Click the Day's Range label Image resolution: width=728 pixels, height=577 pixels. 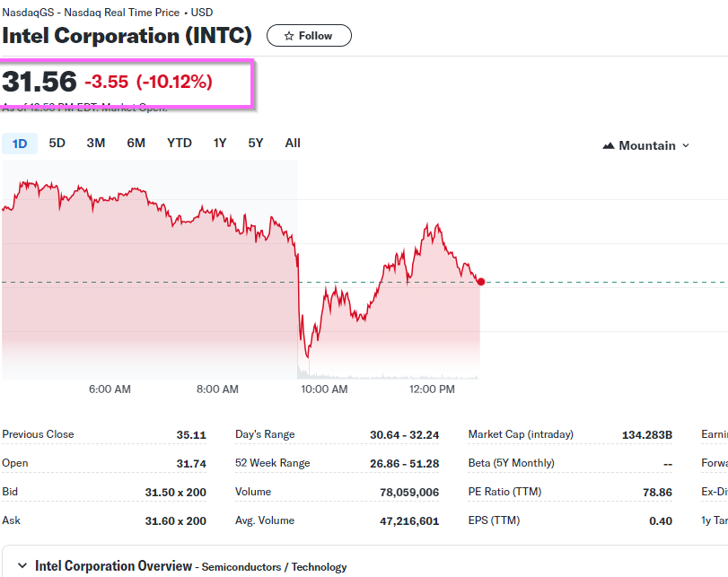point(265,434)
